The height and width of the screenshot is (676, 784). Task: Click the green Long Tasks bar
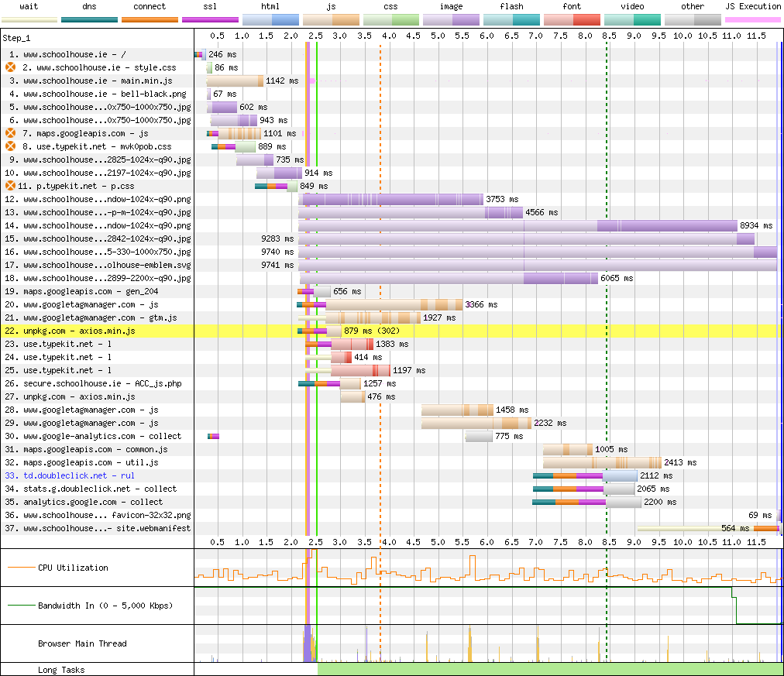pos(550,670)
